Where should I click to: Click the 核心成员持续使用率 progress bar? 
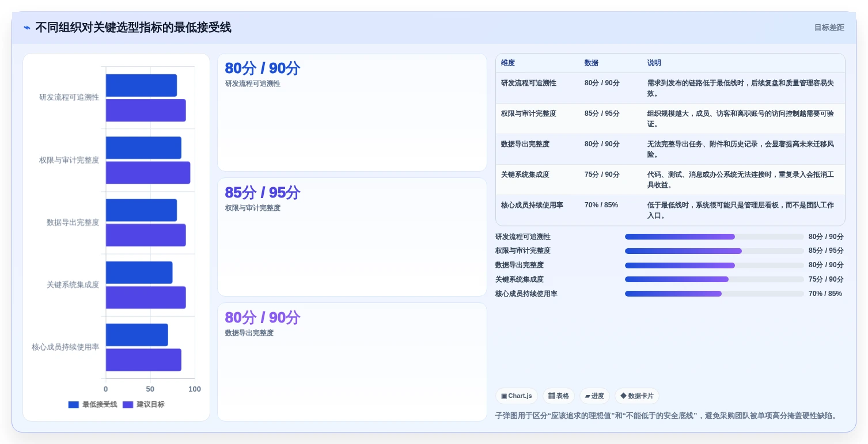(714, 294)
